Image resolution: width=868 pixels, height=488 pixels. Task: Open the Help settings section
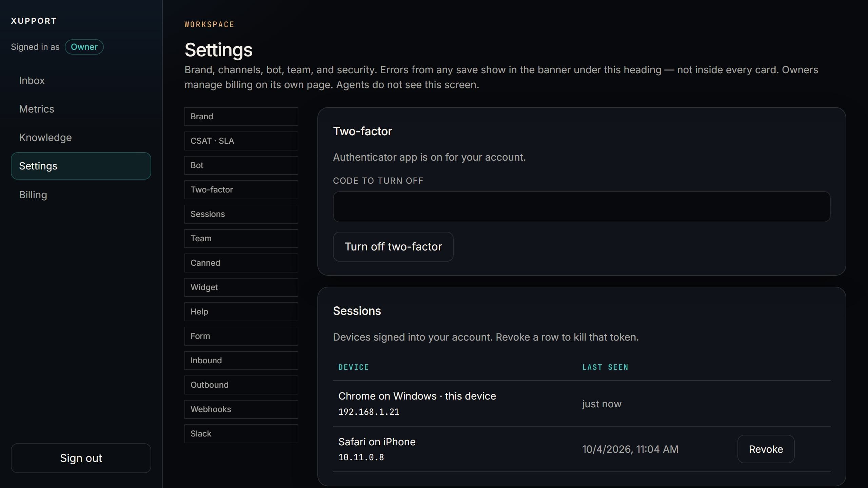241,311
